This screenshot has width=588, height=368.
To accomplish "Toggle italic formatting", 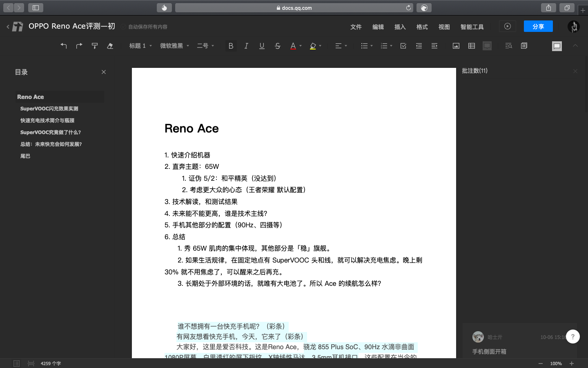I will [246, 46].
